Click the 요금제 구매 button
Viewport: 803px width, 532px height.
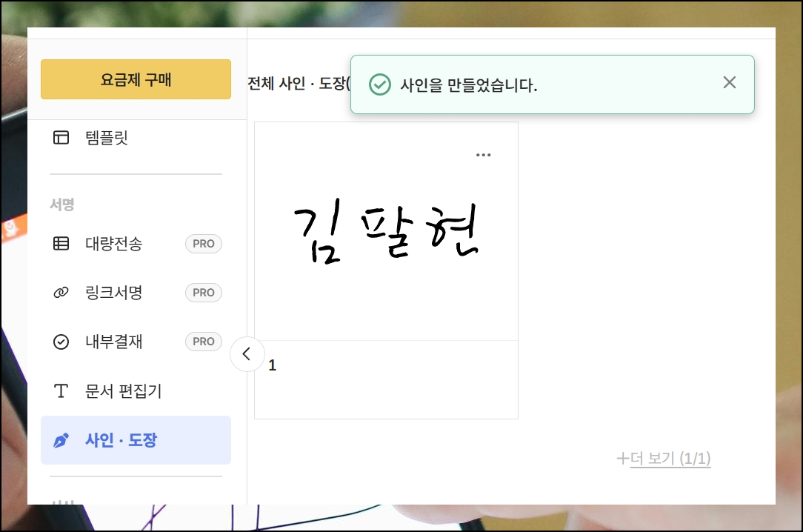[x=136, y=79]
